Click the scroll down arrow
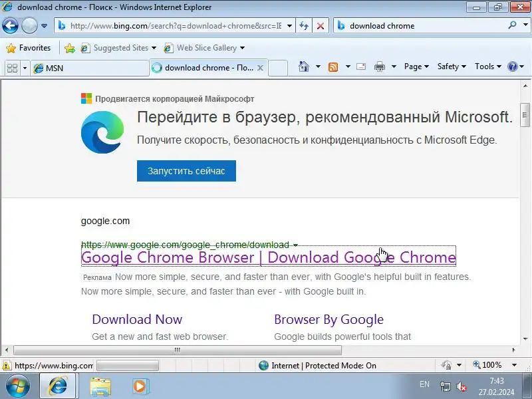 pos(525,339)
